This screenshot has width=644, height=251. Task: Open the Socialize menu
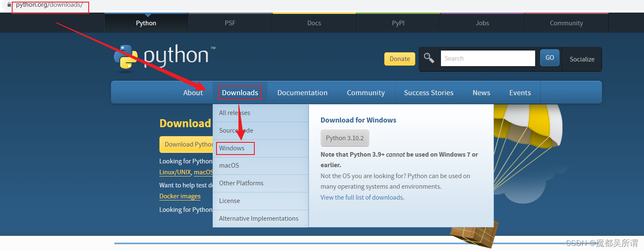tap(582, 59)
